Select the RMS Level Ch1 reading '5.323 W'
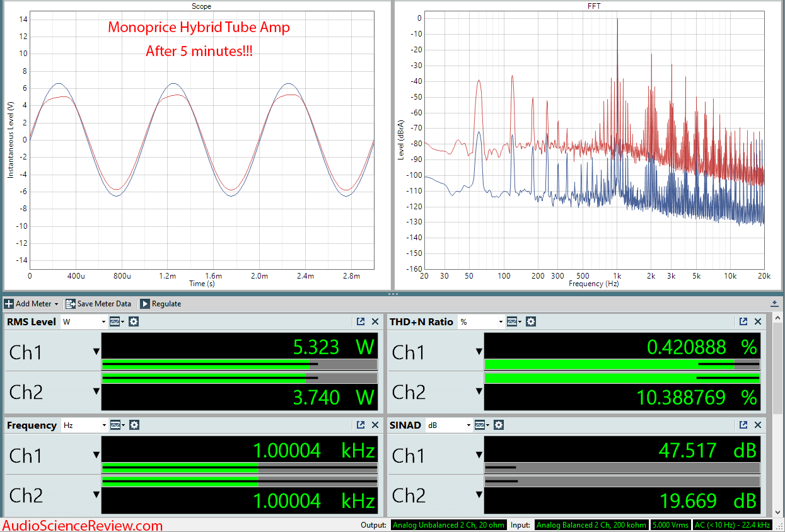This screenshot has width=785, height=532. point(334,347)
